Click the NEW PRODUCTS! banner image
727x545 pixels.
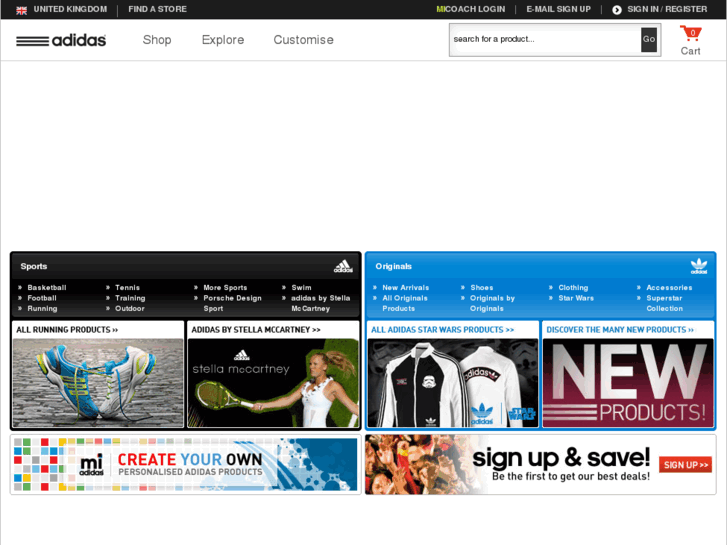point(628,383)
